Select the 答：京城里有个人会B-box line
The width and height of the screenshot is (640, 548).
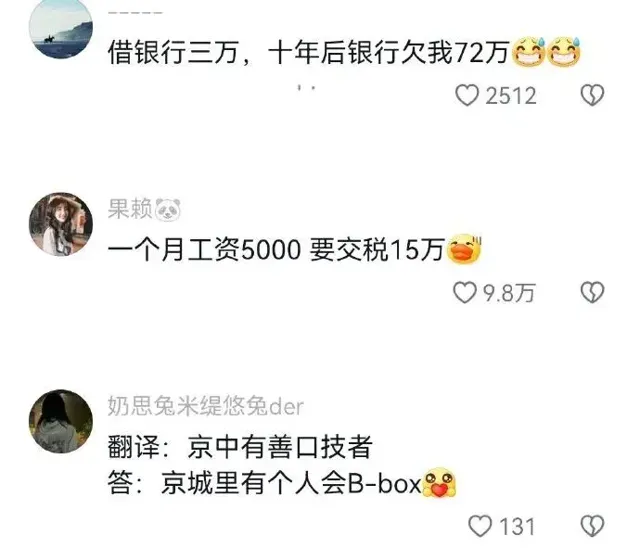coord(264,484)
